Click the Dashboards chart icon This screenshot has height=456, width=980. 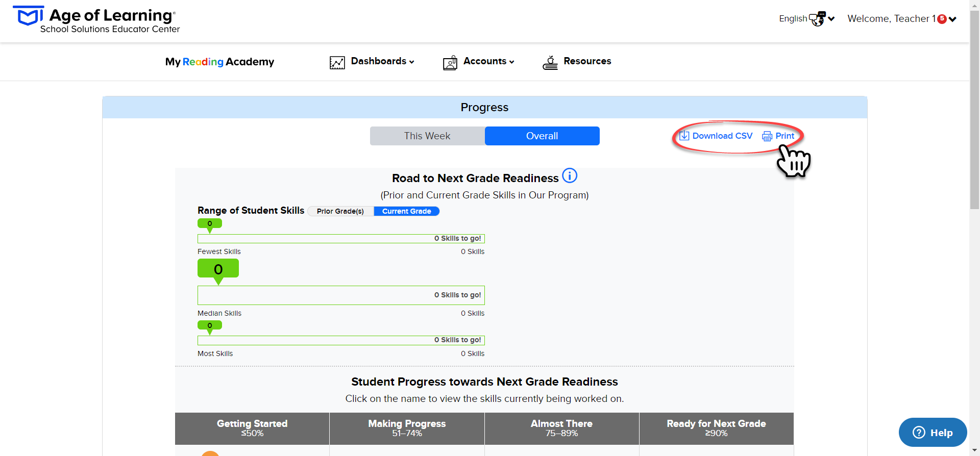pos(337,62)
